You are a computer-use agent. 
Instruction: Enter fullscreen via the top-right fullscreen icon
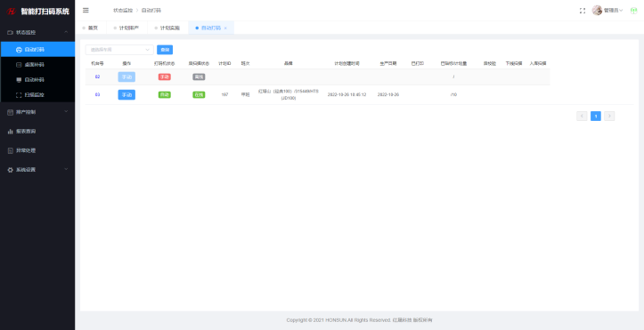pos(583,11)
